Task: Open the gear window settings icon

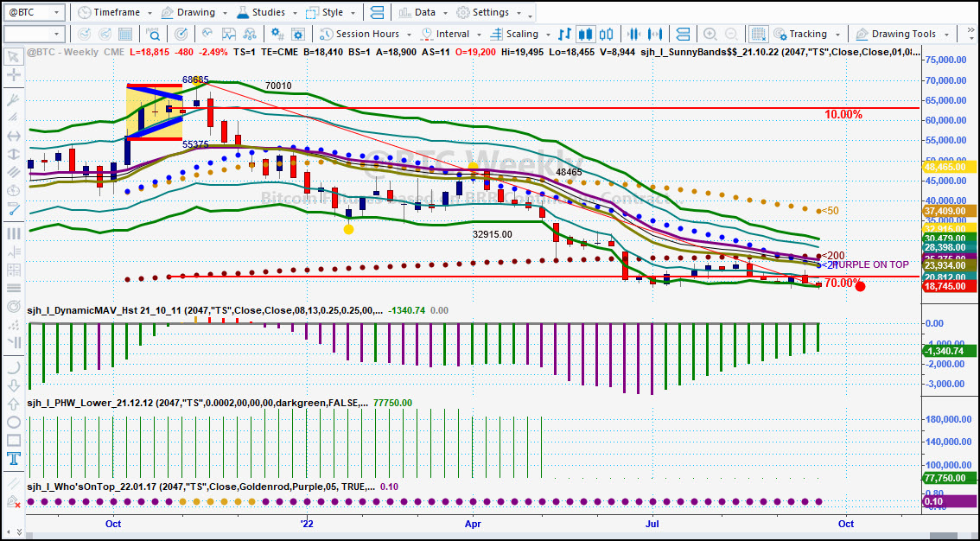Action: point(297,34)
